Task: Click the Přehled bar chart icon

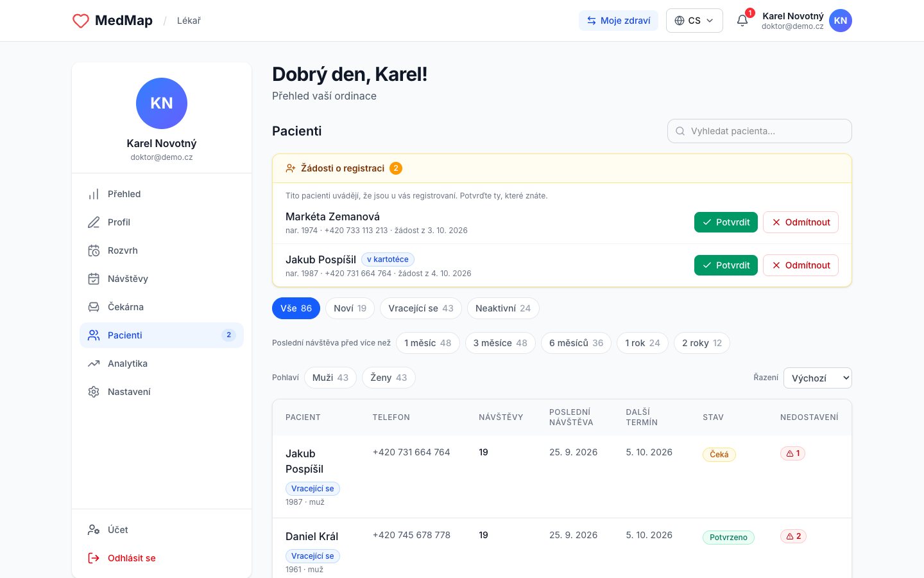Action: [x=94, y=194]
